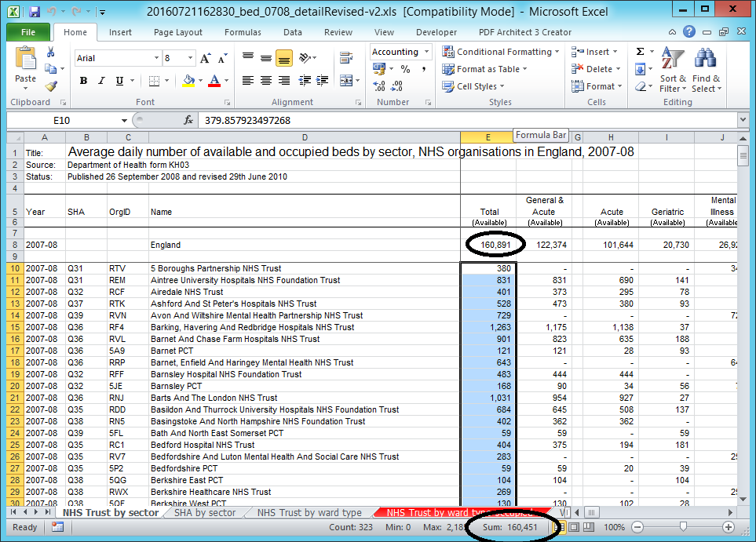Align text left
Viewport: 756px width, 542px height.
point(248,81)
